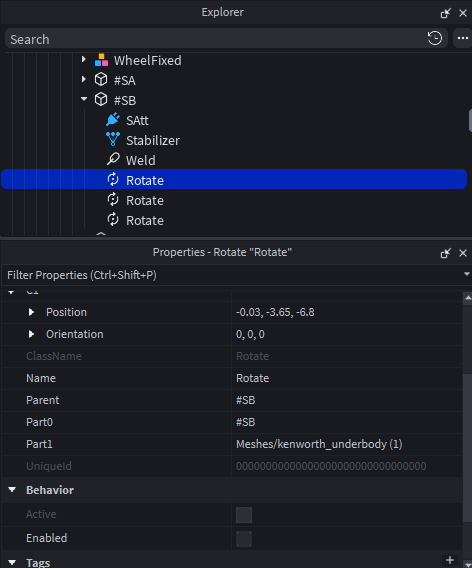Click the Weld joint icon
Image resolution: width=472 pixels, height=568 pixels.
[113, 159]
